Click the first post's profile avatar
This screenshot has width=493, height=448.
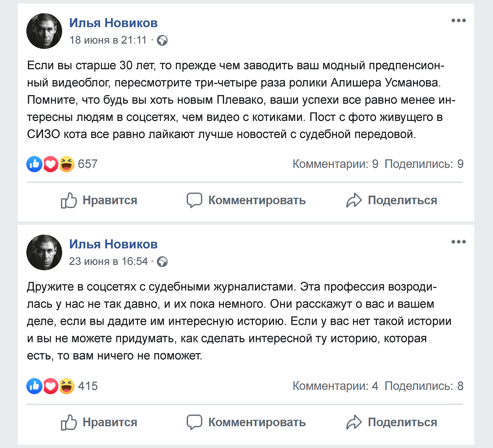[x=44, y=31]
